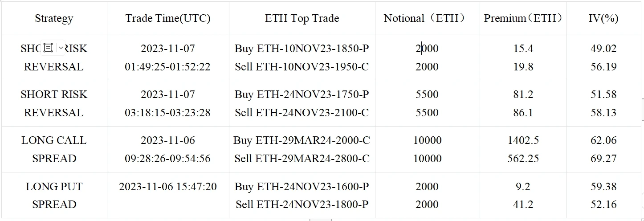Image resolution: width=644 pixels, height=221 pixels.
Task: Click the 2023-11-06 15:47:20 trade time
Action: point(168,186)
